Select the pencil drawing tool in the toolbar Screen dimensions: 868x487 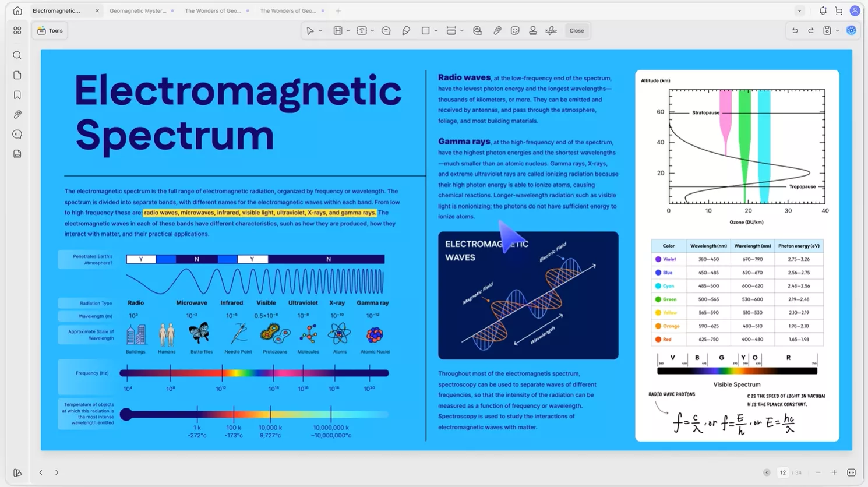pos(406,31)
